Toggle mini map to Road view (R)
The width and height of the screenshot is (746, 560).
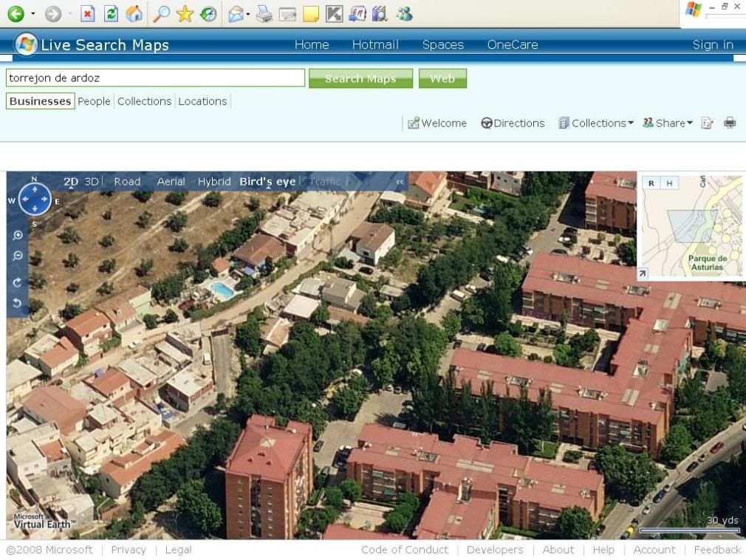(x=651, y=183)
